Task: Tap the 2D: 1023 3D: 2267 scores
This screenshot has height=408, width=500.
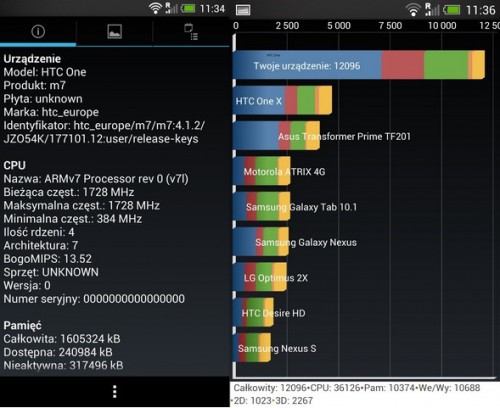Action: coord(273,401)
